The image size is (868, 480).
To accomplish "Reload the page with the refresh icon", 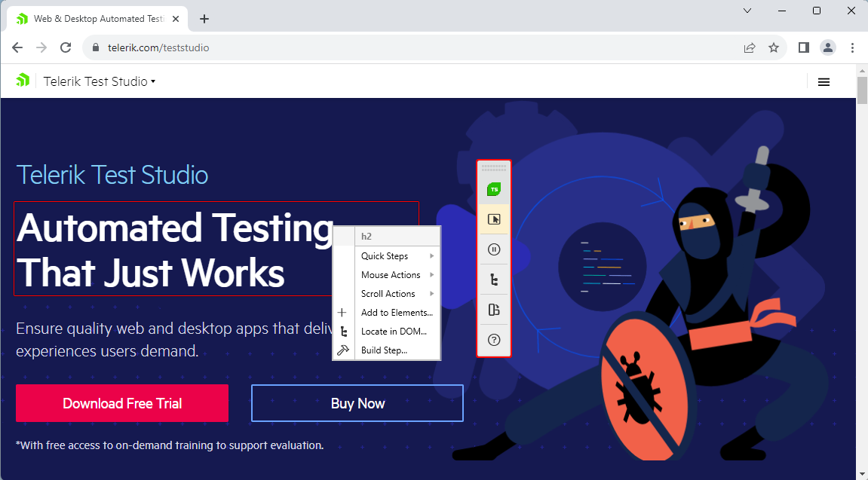I will [x=66, y=47].
